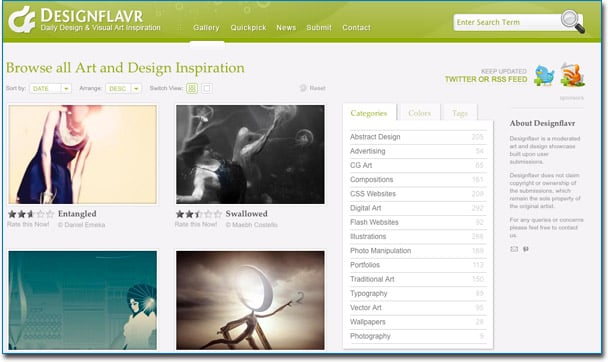
Task: Open the Quickpick menu item
Action: (248, 28)
